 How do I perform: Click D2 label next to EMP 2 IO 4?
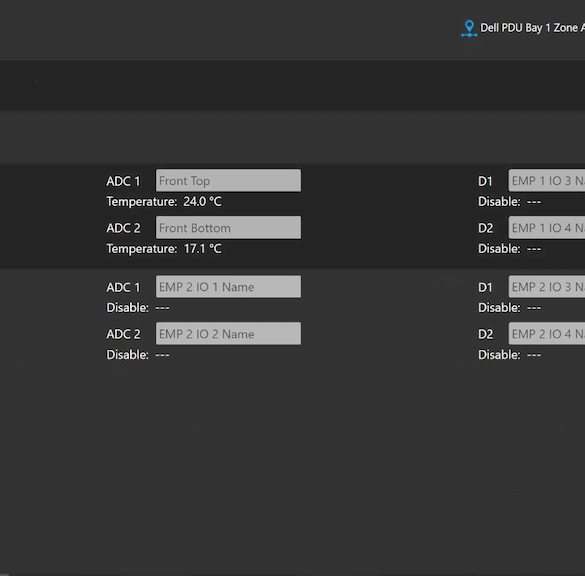click(x=485, y=334)
